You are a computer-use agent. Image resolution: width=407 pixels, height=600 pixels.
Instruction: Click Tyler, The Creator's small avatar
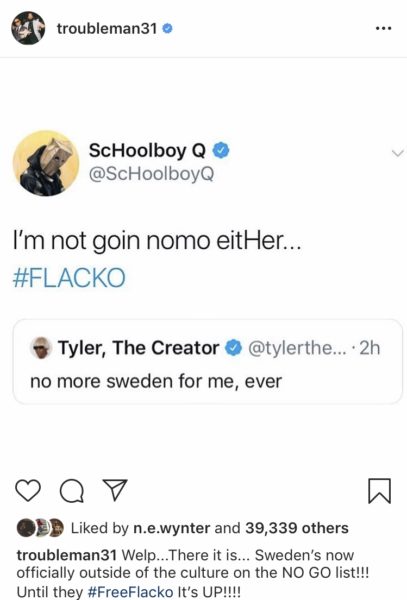click(41, 347)
